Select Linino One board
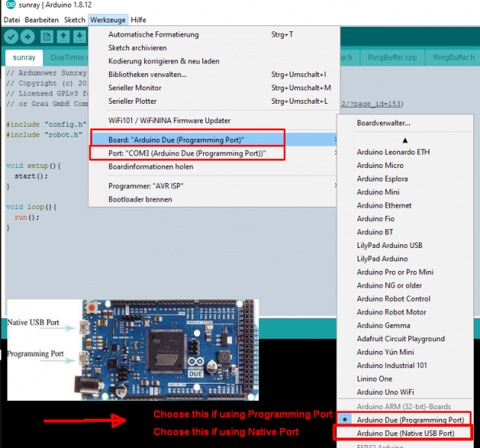The height and width of the screenshot is (448, 480). click(x=405, y=379)
